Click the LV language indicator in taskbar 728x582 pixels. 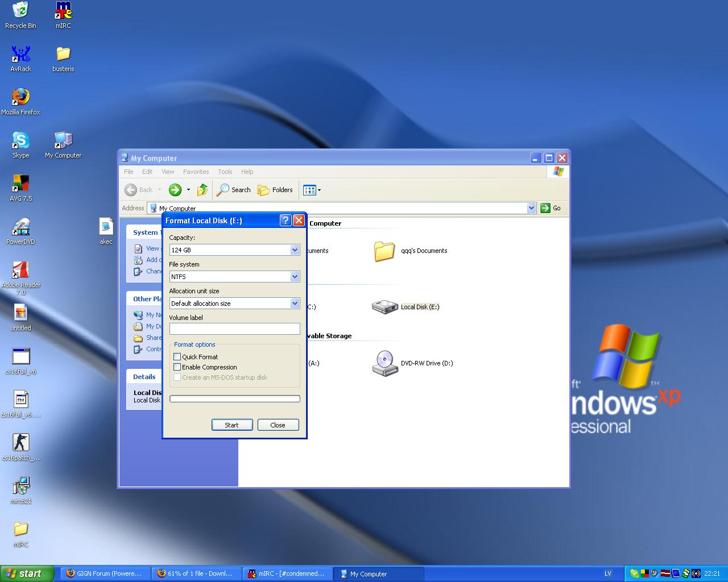pyautogui.click(x=607, y=573)
